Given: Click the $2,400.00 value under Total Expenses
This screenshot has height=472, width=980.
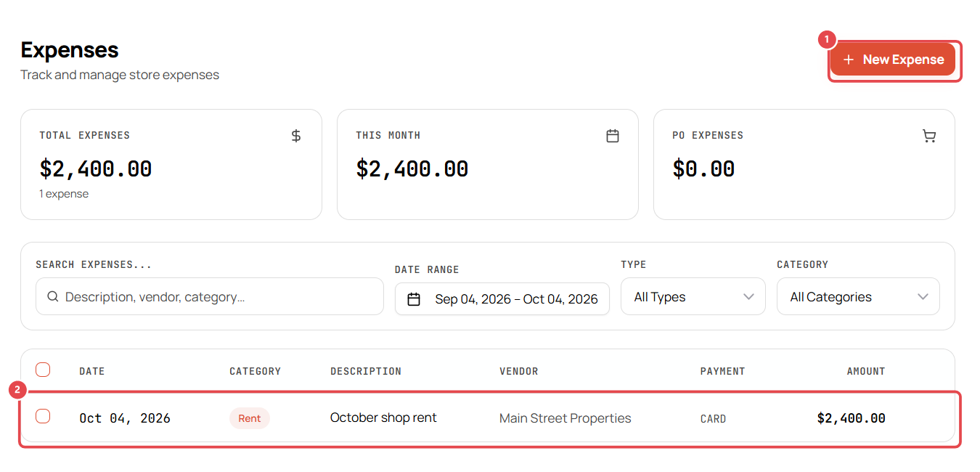Looking at the screenshot, I should coord(95,168).
